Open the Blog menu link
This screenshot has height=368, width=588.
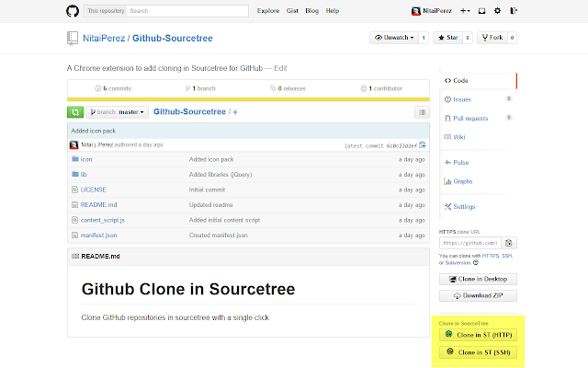(312, 11)
